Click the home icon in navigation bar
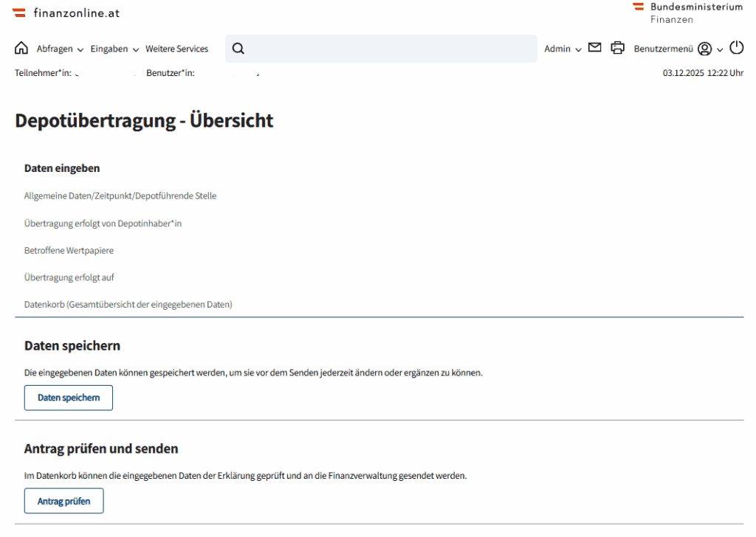This screenshot has width=756, height=537. click(21, 49)
